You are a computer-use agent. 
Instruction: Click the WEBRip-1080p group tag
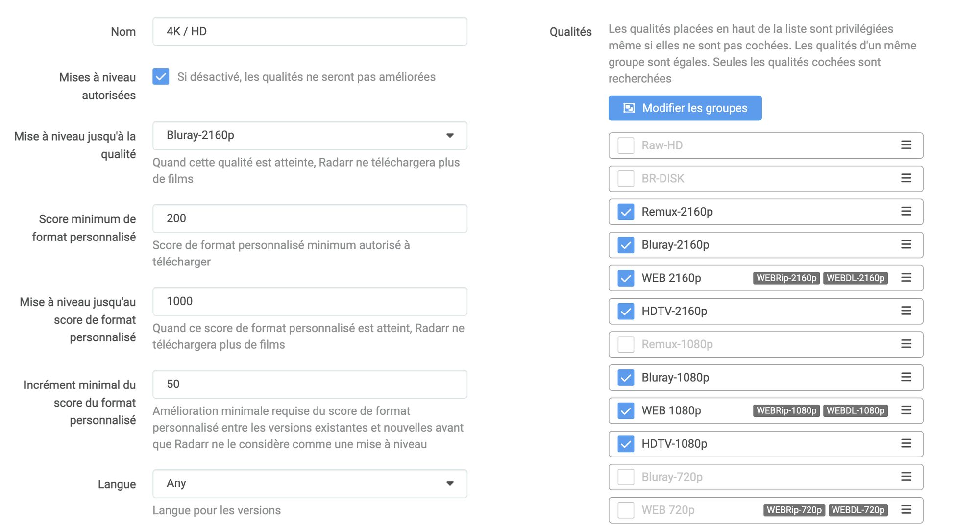tap(786, 411)
